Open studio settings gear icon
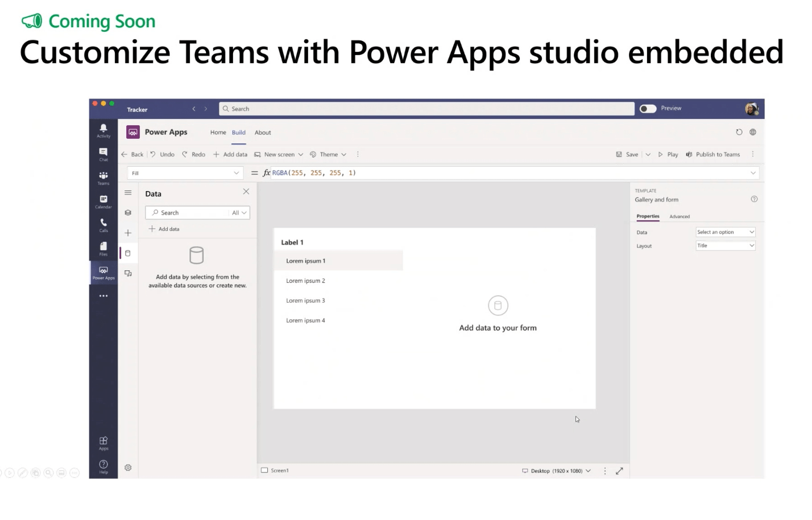The width and height of the screenshot is (812, 520). (x=128, y=468)
